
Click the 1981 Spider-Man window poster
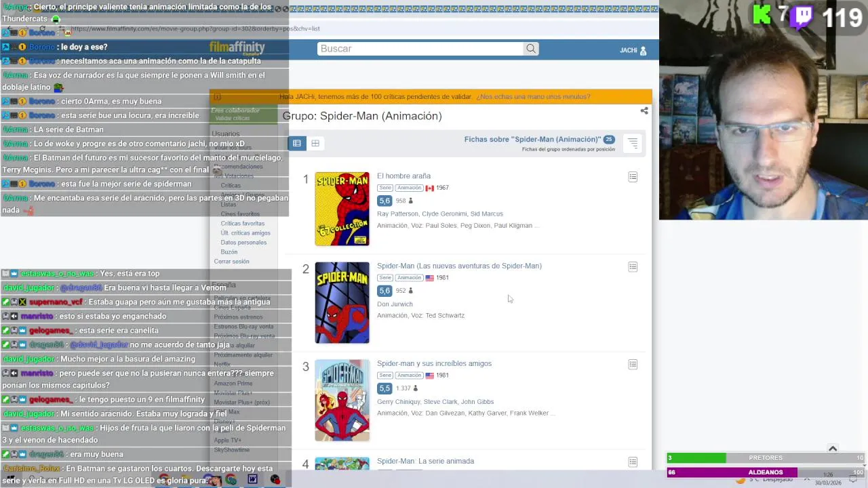tap(342, 303)
